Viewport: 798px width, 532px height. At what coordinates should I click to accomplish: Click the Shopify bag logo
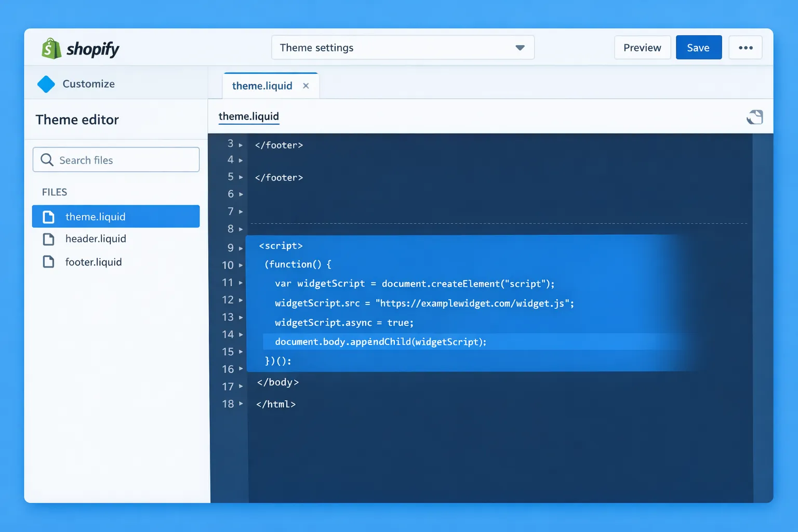tap(50, 48)
